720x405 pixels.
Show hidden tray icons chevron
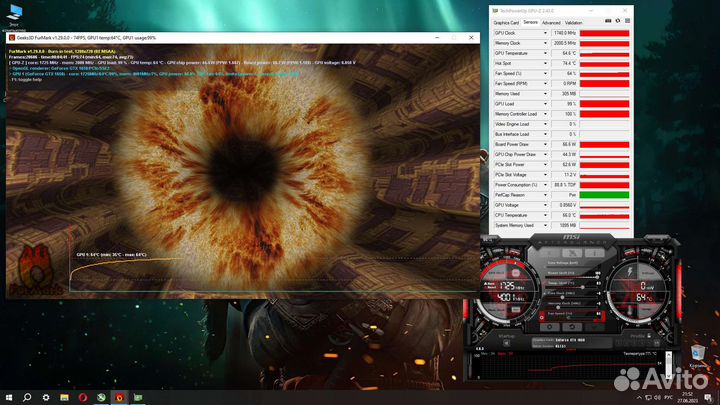tap(639, 397)
